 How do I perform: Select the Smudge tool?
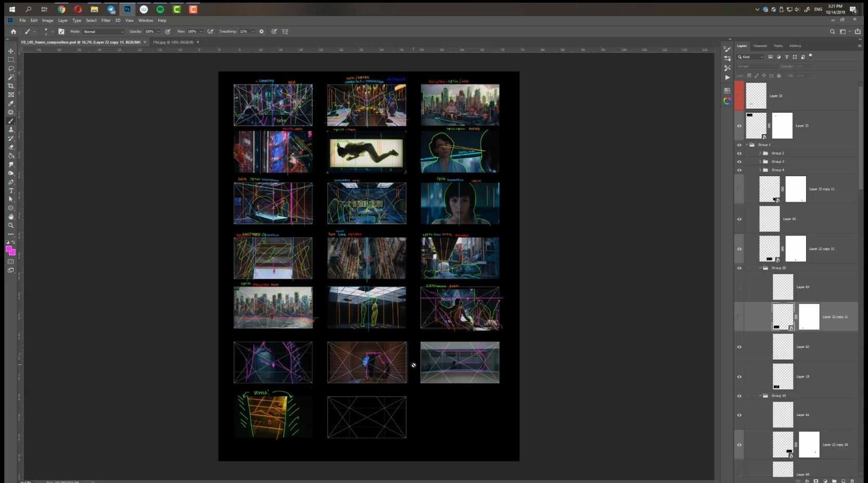10,165
